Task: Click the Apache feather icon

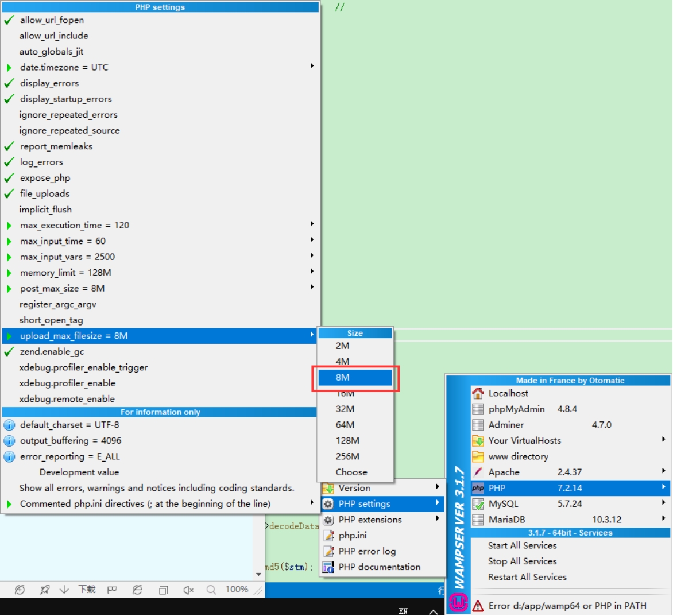Action: [478, 472]
